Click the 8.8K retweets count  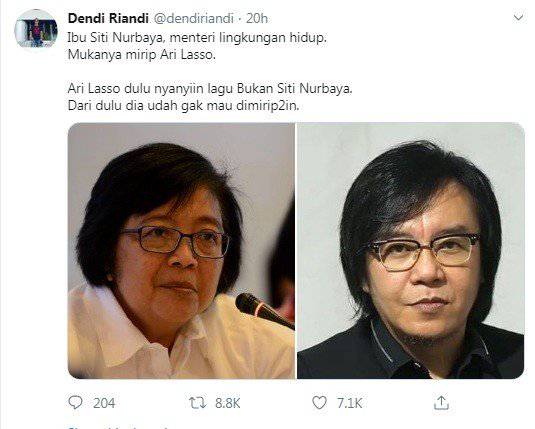[x=228, y=403]
